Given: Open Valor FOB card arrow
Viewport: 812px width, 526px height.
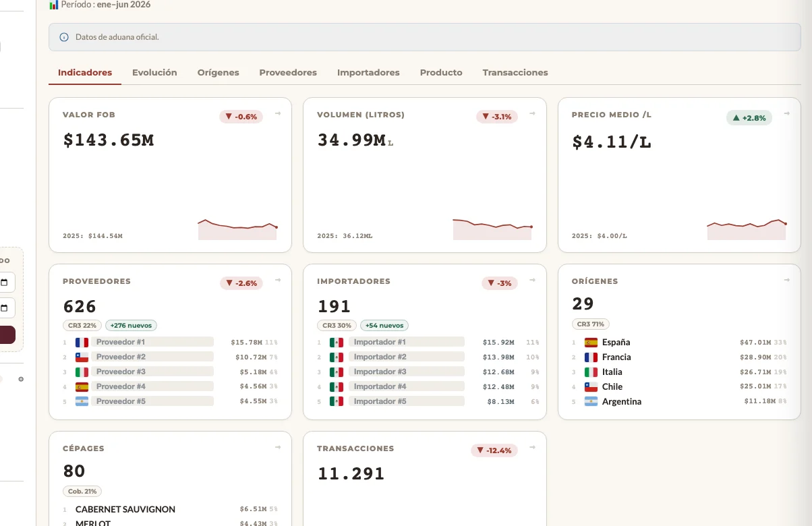Looking at the screenshot, I should (278, 114).
